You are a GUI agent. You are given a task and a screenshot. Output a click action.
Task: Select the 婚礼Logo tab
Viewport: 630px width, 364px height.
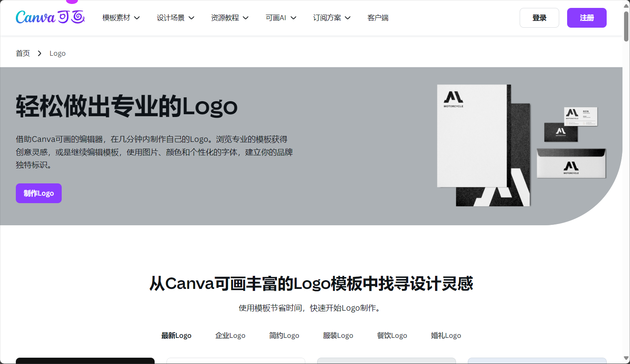446,336
